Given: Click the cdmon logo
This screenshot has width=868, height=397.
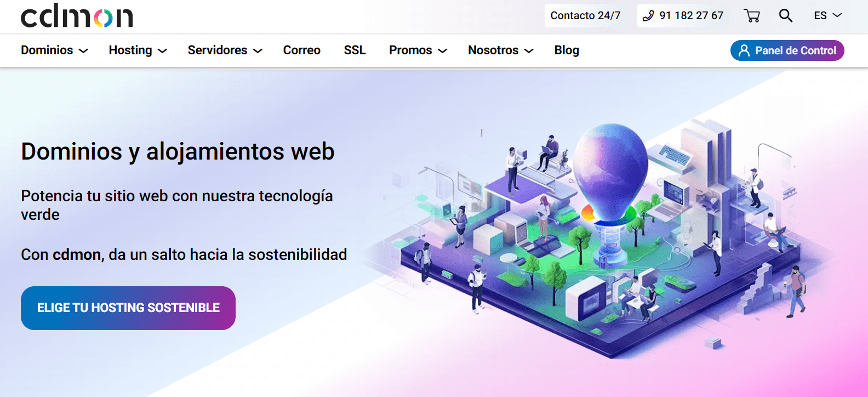Looking at the screenshot, I should 77,16.
